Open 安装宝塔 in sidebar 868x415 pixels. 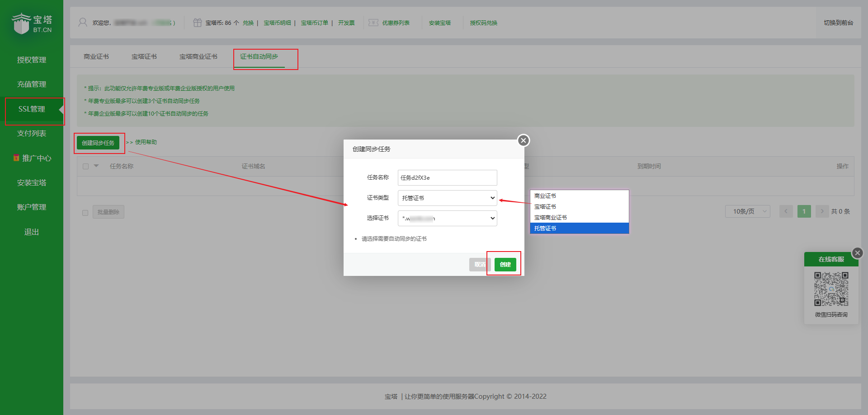32,182
